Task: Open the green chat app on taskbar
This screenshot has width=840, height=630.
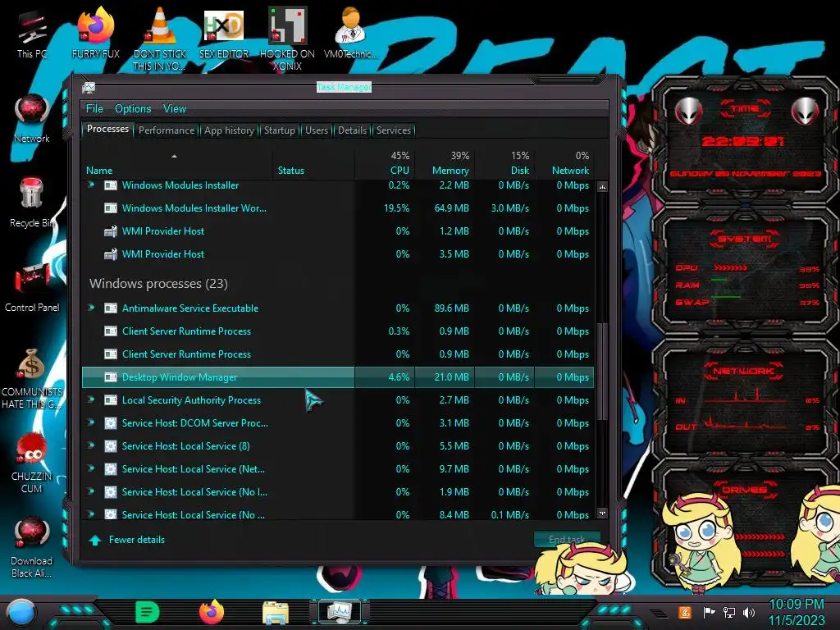Action: tap(147, 612)
